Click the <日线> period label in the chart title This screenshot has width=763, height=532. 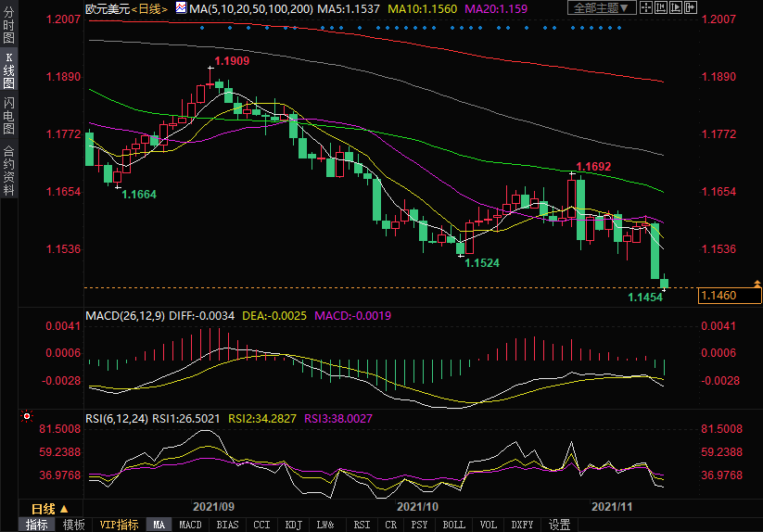(147, 8)
